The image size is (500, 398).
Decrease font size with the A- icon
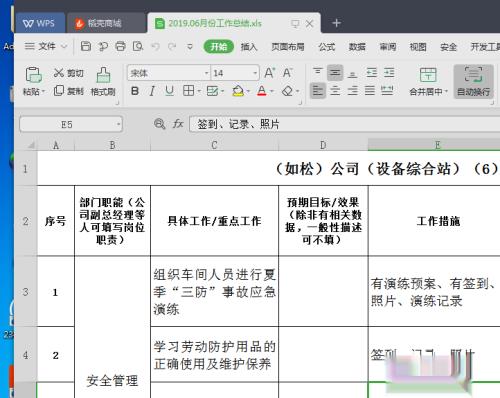(x=288, y=73)
